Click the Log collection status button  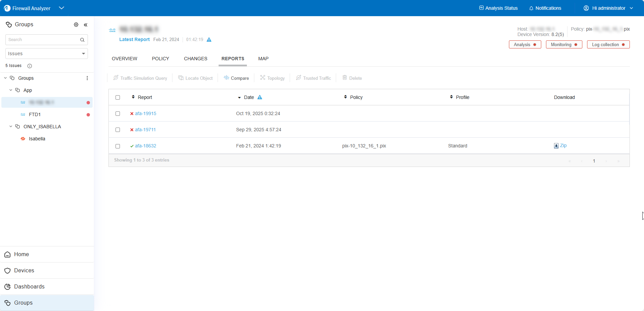(608, 44)
